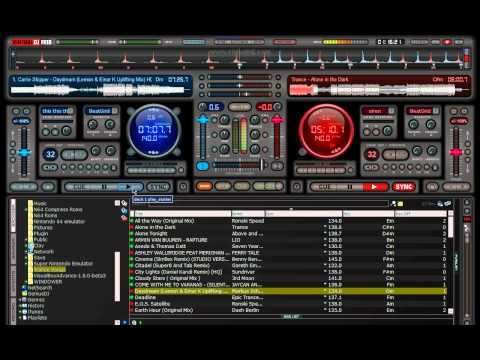480x360 pixels.
Task: Expand the Playlists node
Action: coord(20,318)
